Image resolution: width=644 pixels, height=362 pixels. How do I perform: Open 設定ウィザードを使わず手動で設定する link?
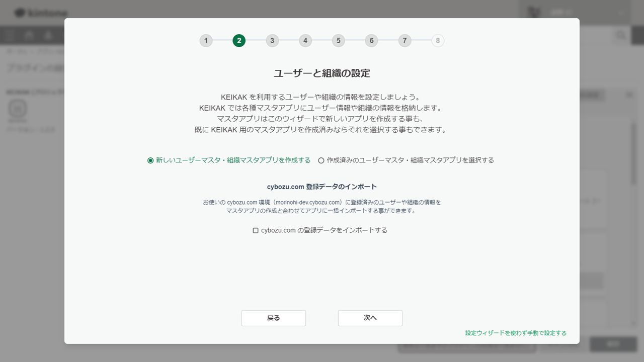[x=516, y=333]
